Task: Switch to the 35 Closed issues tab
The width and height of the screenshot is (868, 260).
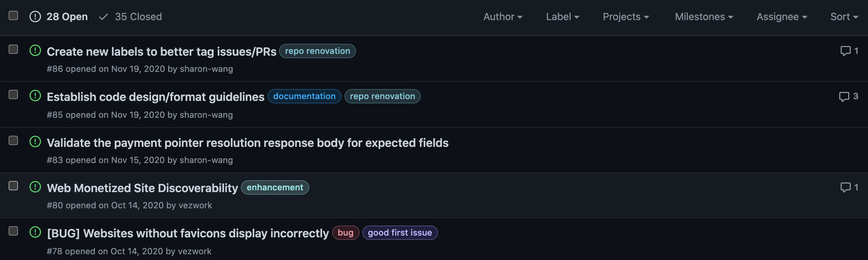Action: (130, 17)
